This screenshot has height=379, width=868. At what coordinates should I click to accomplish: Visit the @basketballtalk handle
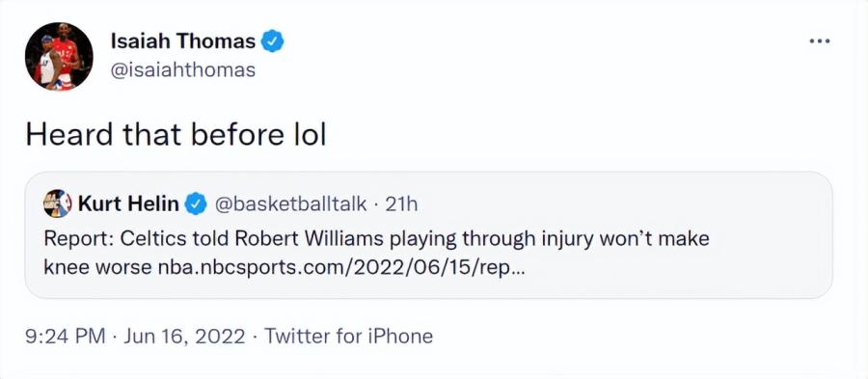tap(289, 204)
